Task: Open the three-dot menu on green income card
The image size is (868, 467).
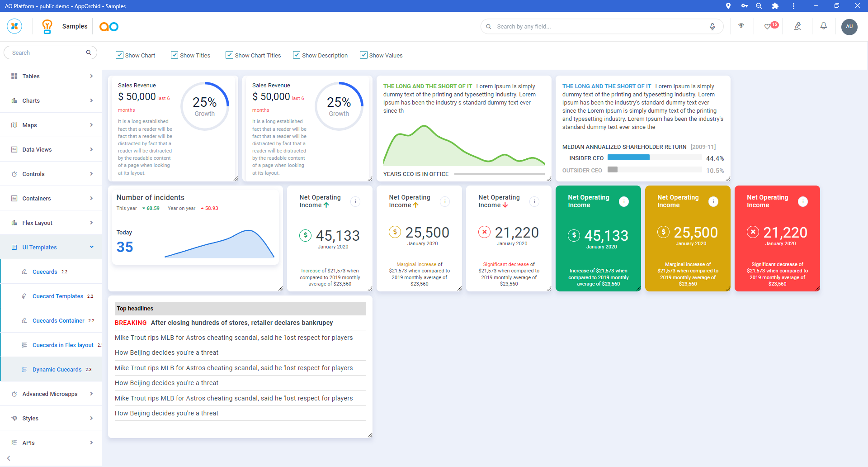Action: click(623, 201)
